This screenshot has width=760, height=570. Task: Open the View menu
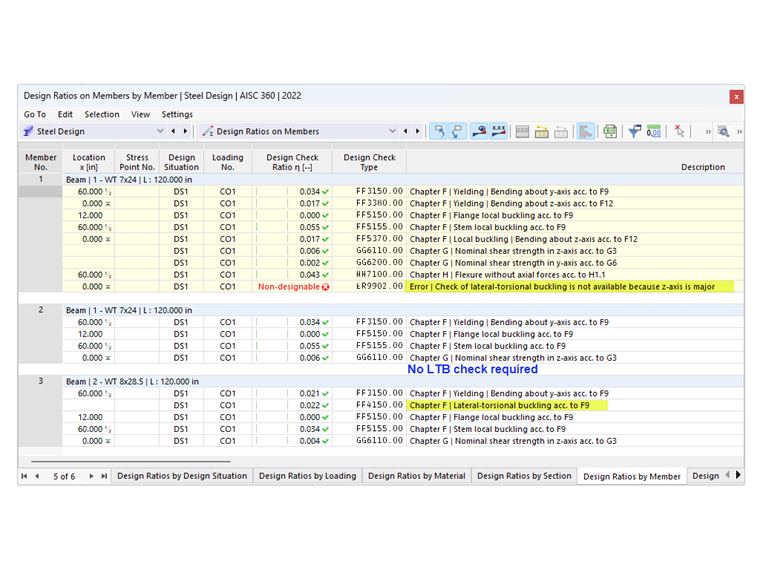click(141, 114)
